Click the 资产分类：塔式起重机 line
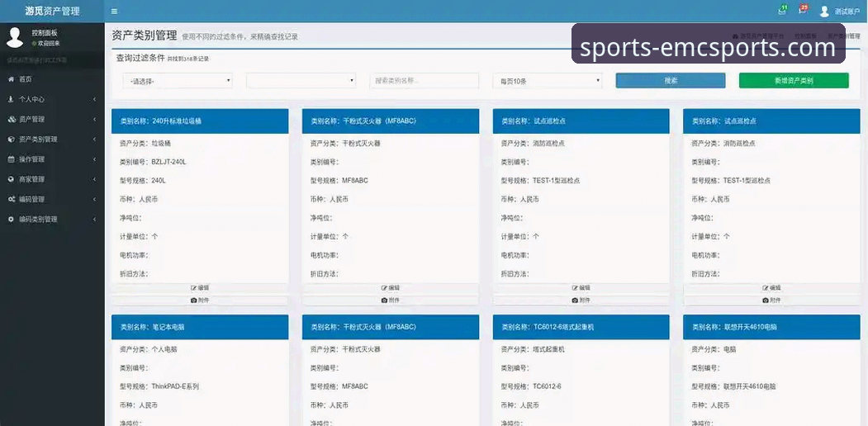This screenshot has height=426, width=868. 533,350
